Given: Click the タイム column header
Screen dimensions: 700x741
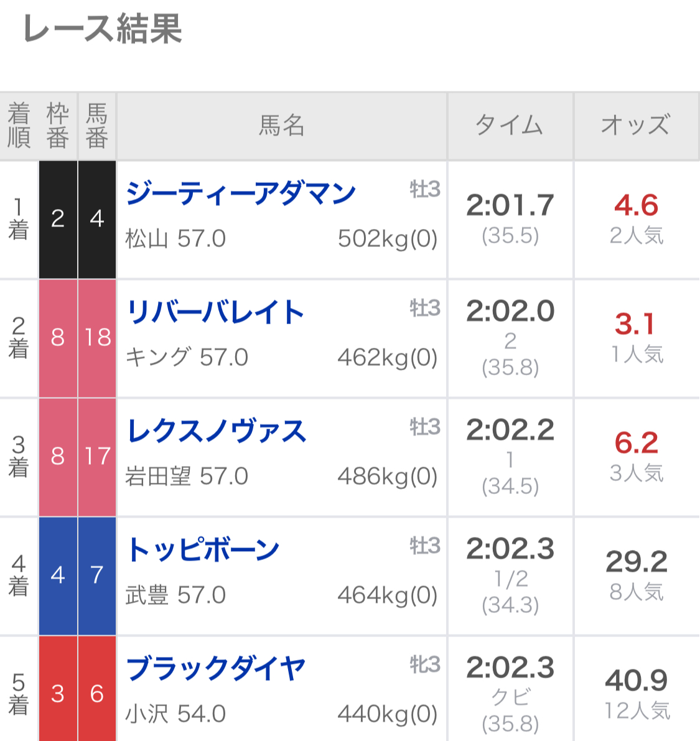Looking at the screenshot, I should 510,126.
